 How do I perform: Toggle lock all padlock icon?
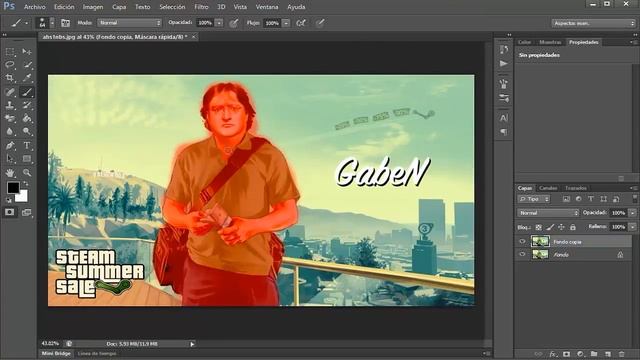click(573, 227)
